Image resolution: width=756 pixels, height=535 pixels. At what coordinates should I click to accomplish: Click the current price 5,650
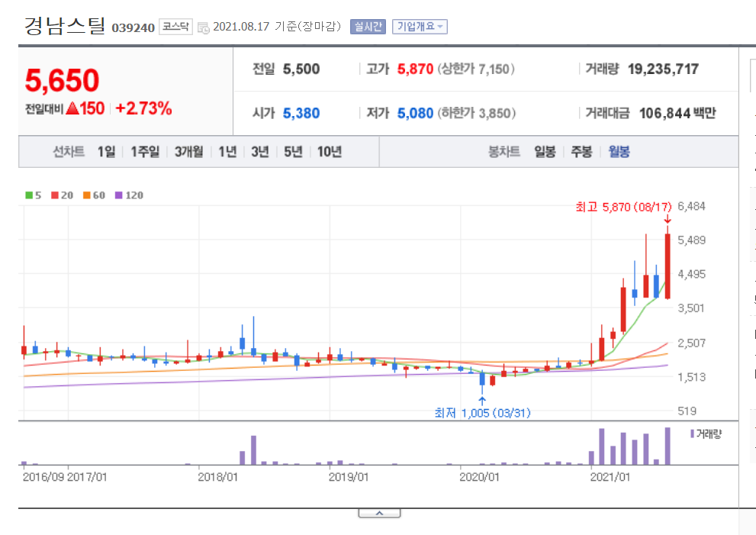[63, 80]
